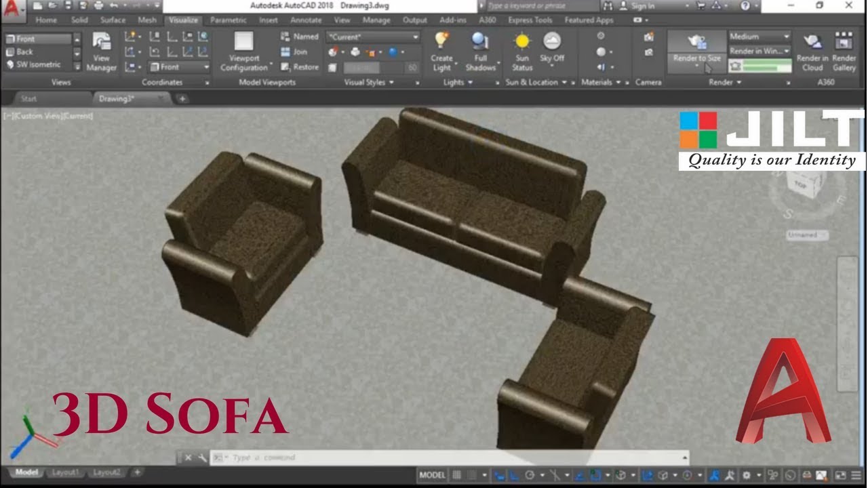The width and height of the screenshot is (868, 488).
Task: Open the Render Gallery
Action: 844,52
